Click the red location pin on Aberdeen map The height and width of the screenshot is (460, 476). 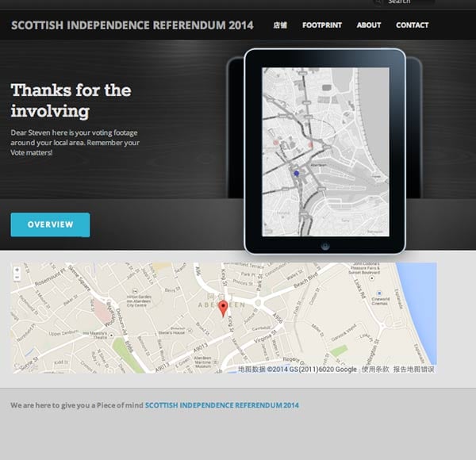(223, 308)
